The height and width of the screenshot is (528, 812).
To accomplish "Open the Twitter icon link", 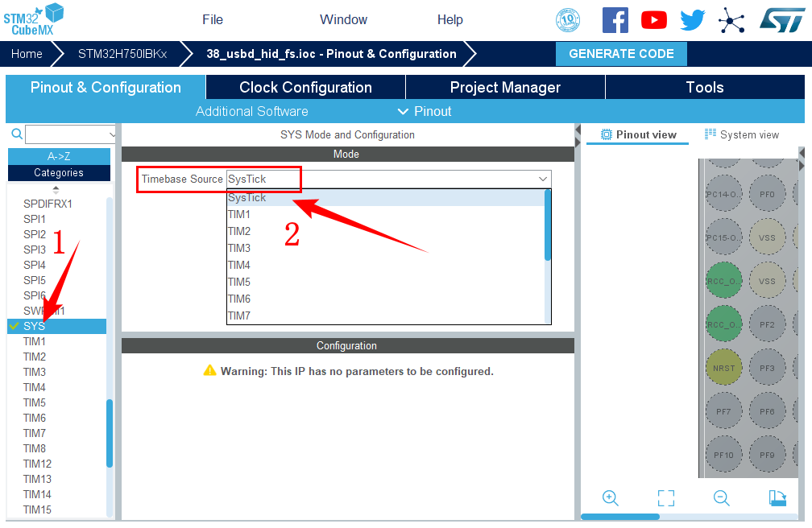I will (692, 20).
